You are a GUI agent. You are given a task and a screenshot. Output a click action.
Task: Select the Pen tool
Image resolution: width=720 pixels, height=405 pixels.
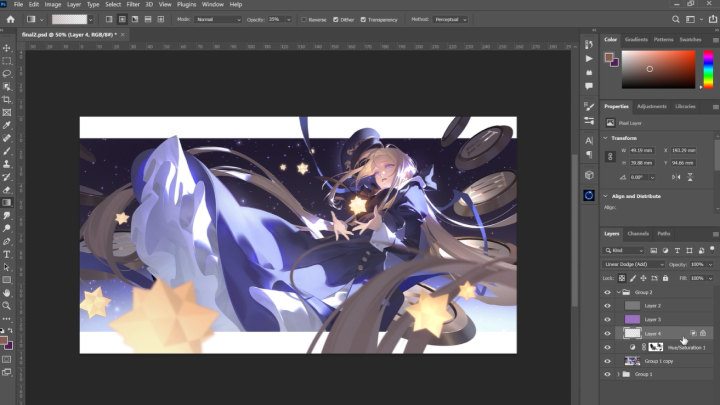coord(7,241)
